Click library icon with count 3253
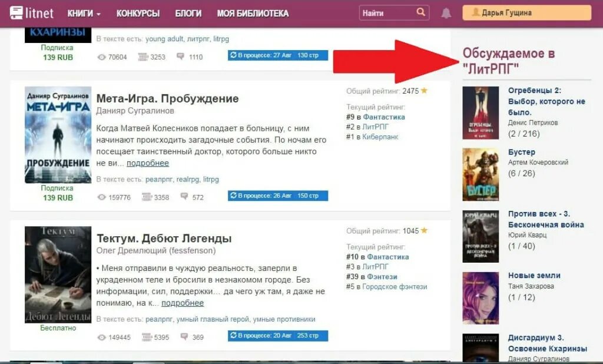Screen dimensions: 603x364 point(143,57)
